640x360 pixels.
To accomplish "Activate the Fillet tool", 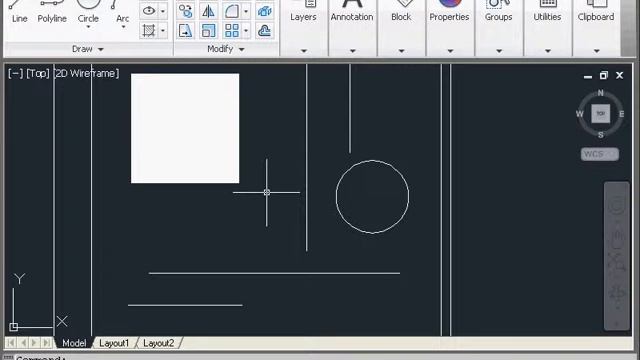I will [x=232, y=11].
